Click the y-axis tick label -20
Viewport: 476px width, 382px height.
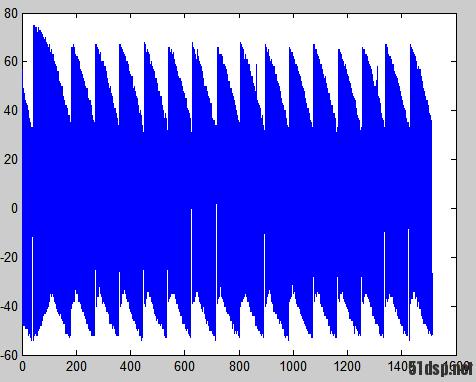tap(9, 258)
